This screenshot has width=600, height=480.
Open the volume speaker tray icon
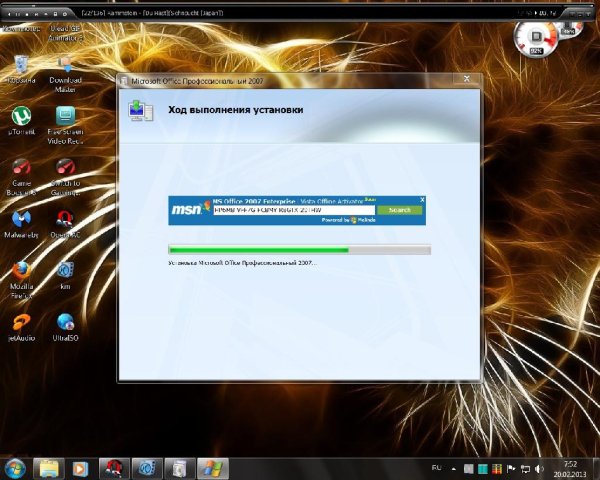[539, 469]
